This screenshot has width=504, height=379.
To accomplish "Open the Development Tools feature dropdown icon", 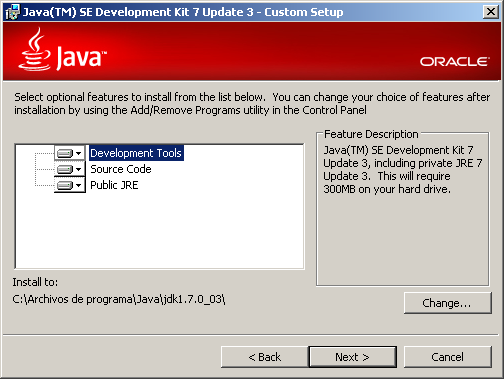I will pyautogui.click(x=70, y=153).
